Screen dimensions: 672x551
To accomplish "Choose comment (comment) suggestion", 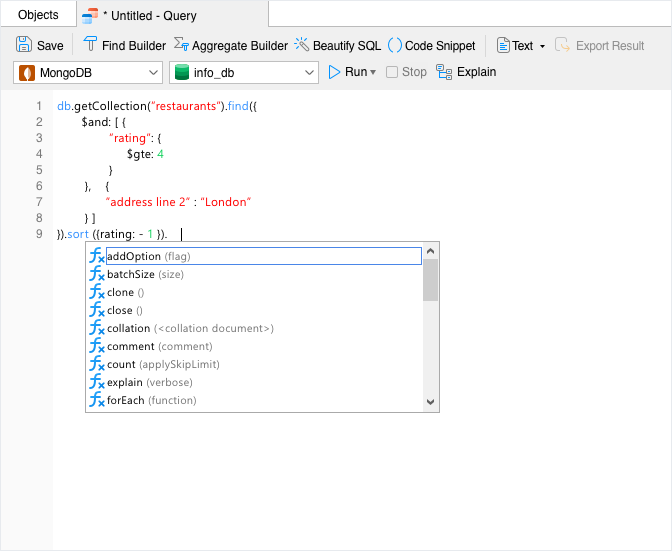I will tap(256, 346).
